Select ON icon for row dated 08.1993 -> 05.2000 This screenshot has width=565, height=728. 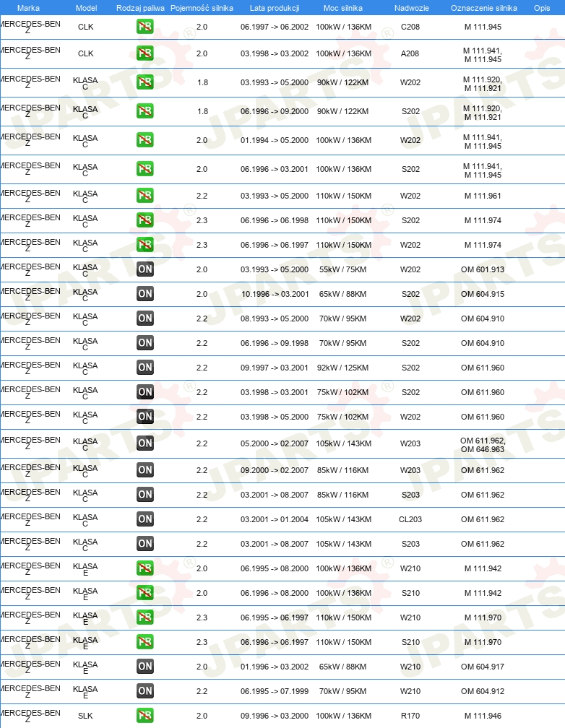pyautogui.click(x=145, y=318)
